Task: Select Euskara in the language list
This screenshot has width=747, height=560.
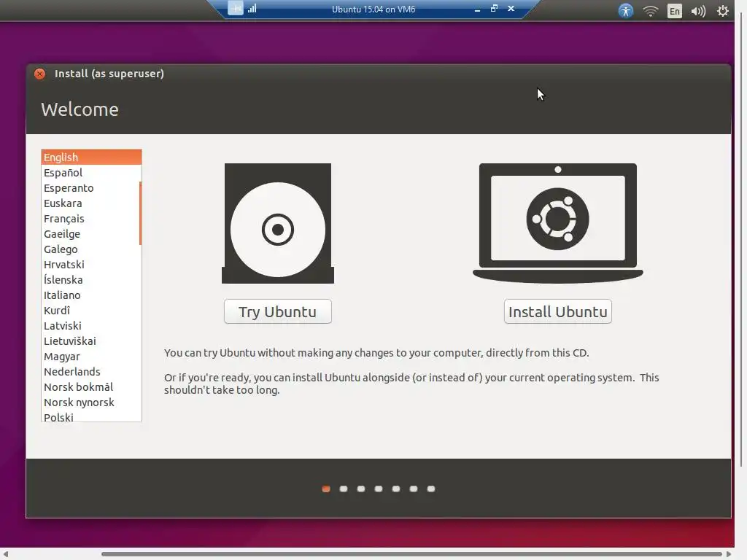Action: pyautogui.click(x=90, y=203)
